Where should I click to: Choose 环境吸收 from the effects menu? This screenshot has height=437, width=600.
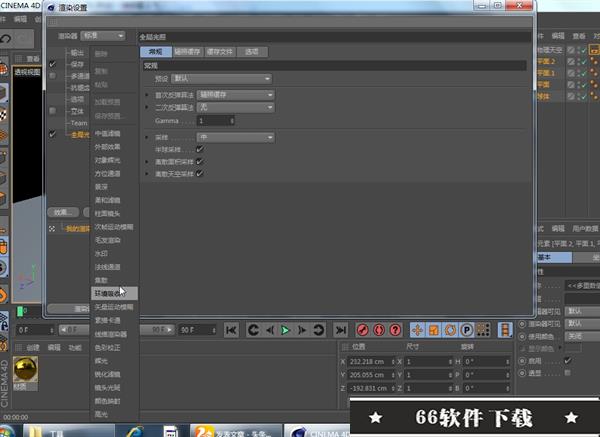tap(114, 294)
